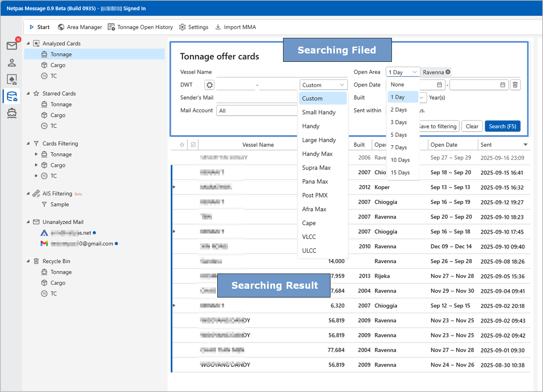The height and width of the screenshot is (392, 543).
Task: Select Cargo under Starred Cards
Action: (58, 115)
